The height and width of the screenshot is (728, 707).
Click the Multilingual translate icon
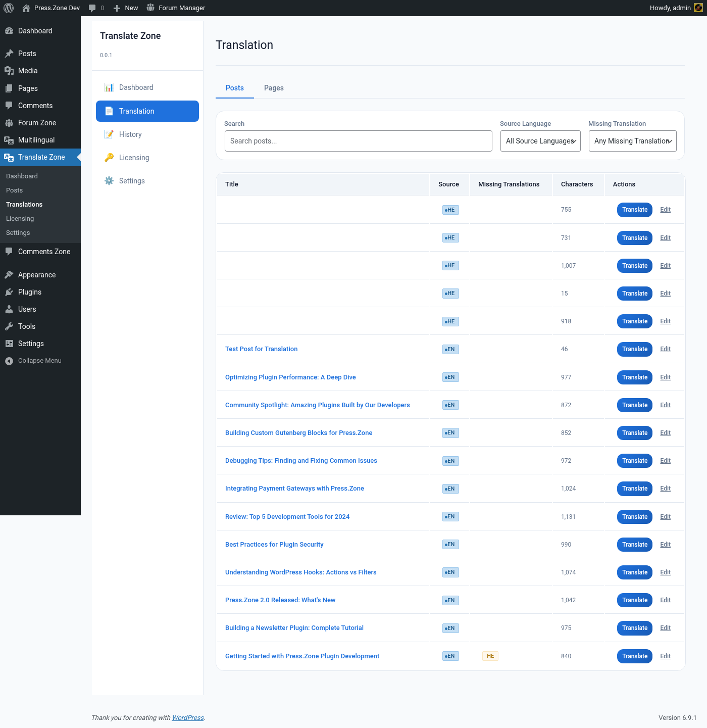coord(9,140)
